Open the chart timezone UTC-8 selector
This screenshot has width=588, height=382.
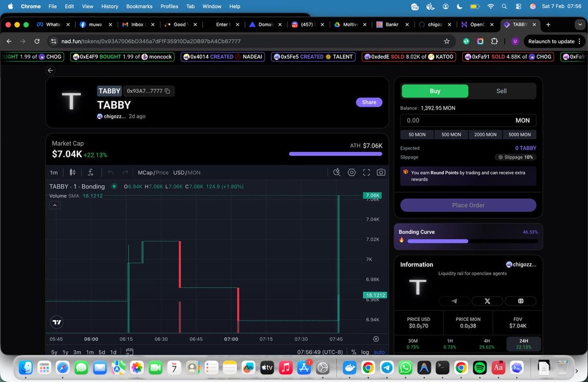[321, 352]
